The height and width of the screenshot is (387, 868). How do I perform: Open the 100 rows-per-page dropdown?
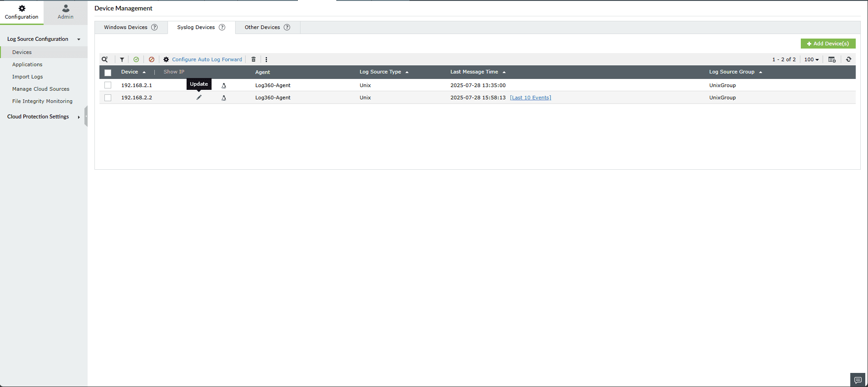(x=812, y=59)
